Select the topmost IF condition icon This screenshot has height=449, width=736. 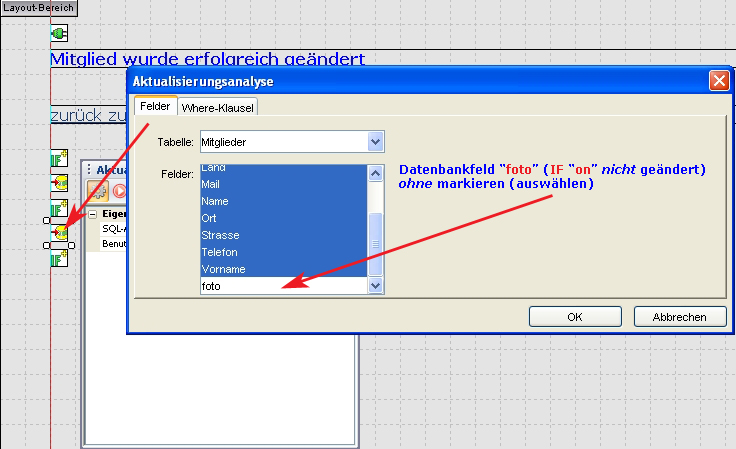point(59,160)
